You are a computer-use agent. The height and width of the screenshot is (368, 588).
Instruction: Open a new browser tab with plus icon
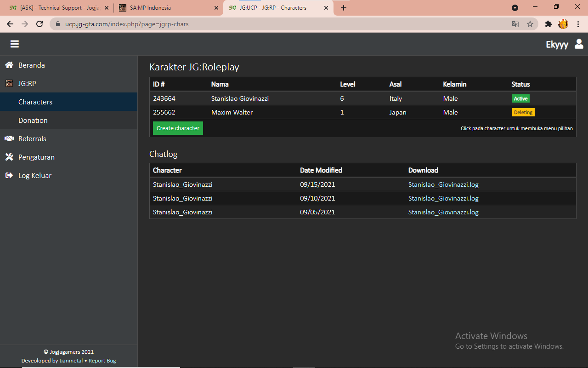click(x=344, y=8)
